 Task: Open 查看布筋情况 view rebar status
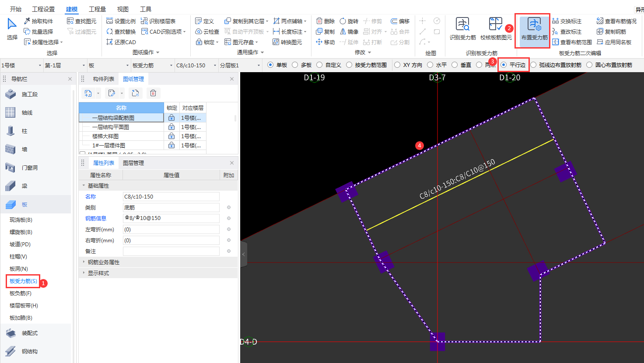coord(617,21)
